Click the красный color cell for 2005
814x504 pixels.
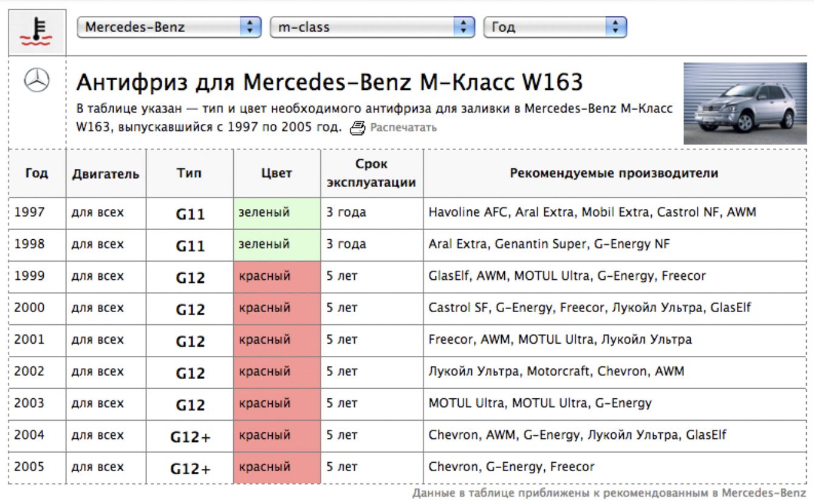click(277, 468)
